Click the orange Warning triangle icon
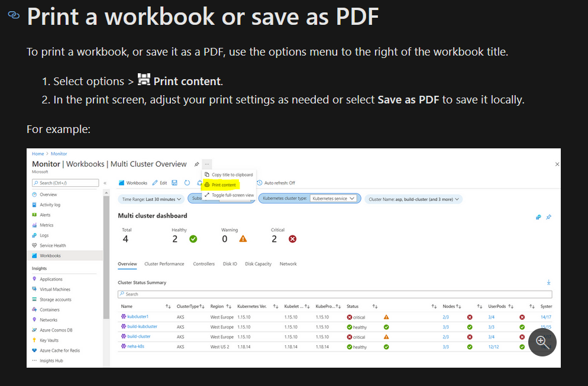Image resolution: width=588 pixels, height=386 pixels. pyautogui.click(x=243, y=239)
